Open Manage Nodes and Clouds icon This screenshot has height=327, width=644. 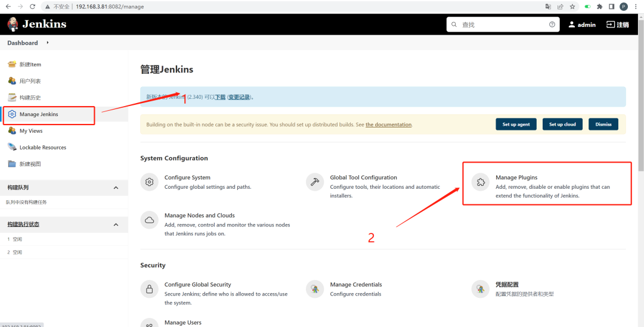[150, 220]
